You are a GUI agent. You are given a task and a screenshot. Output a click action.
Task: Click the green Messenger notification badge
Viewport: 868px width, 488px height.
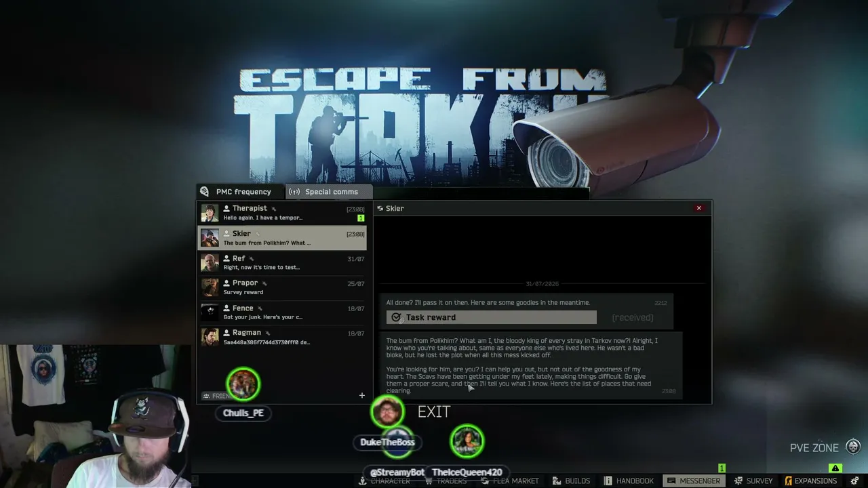(722, 468)
